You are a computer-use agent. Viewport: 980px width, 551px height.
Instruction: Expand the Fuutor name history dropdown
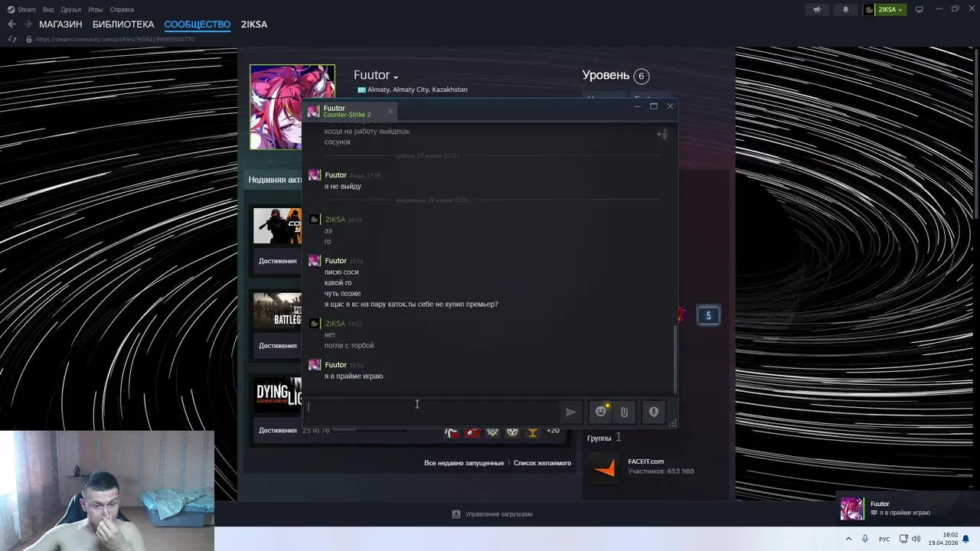coord(396,77)
